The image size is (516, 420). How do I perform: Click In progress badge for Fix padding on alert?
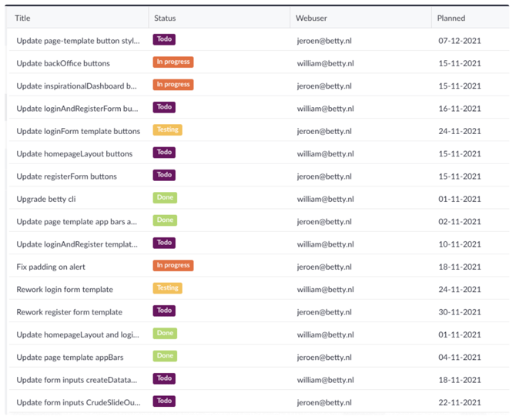(173, 266)
